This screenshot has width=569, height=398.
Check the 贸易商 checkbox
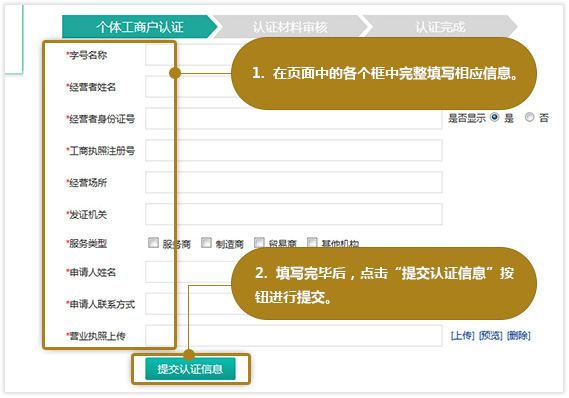tap(259, 242)
